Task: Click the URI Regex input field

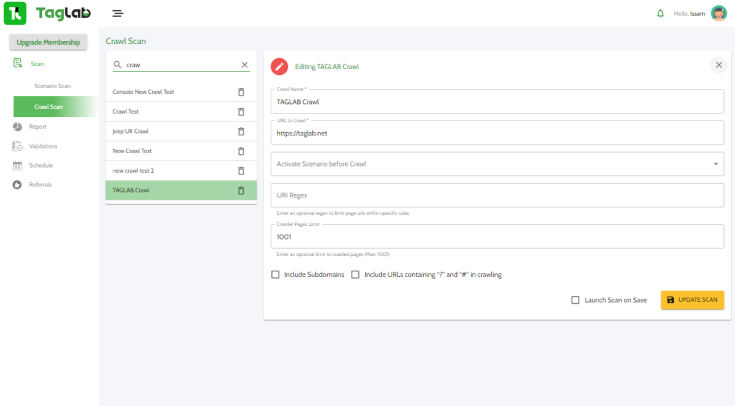Action: pyautogui.click(x=497, y=195)
